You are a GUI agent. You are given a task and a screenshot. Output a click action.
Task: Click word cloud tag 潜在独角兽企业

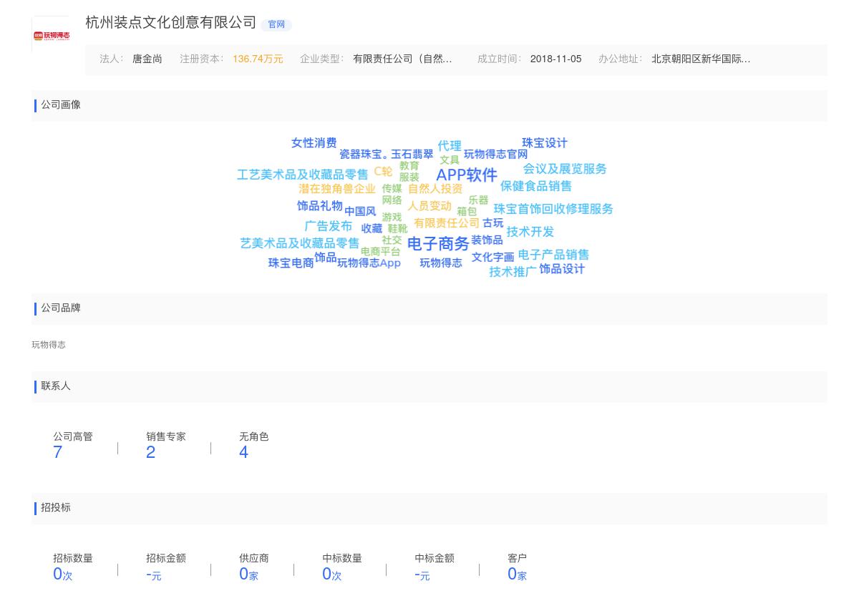coord(337,189)
